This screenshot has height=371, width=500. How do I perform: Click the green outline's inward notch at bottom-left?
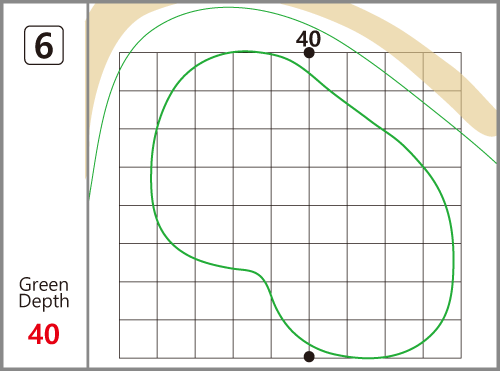point(258,273)
